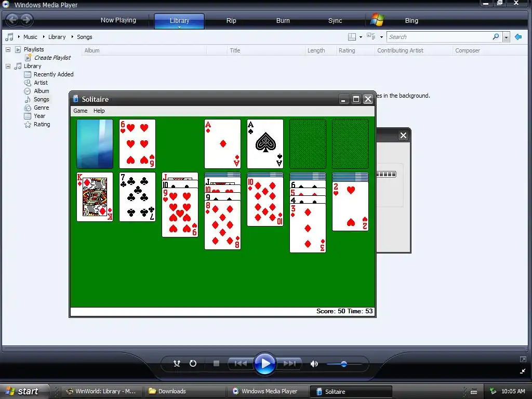This screenshot has width=532, height=399.
Task: Select the two of hearts card
Action: [x=350, y=206]
